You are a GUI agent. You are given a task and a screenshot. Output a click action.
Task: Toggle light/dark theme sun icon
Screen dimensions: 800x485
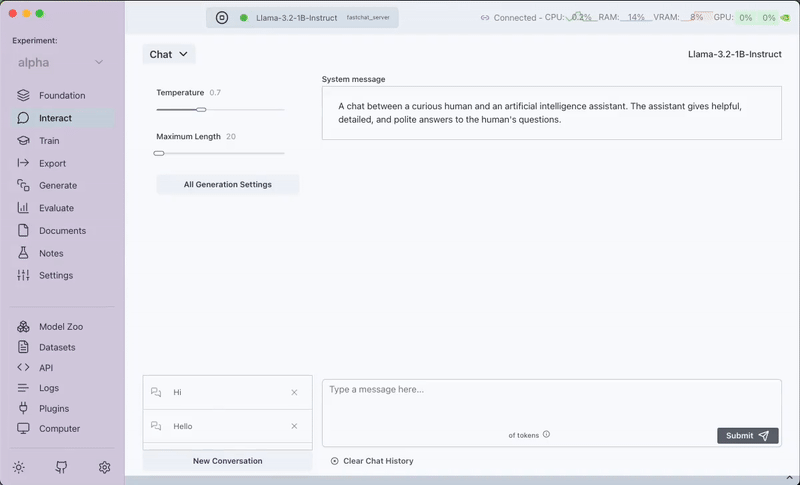pyautogui.click(x=18, y=467)
